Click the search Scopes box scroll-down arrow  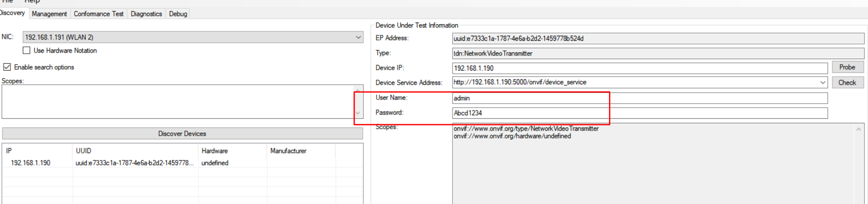tap(358, 113)
